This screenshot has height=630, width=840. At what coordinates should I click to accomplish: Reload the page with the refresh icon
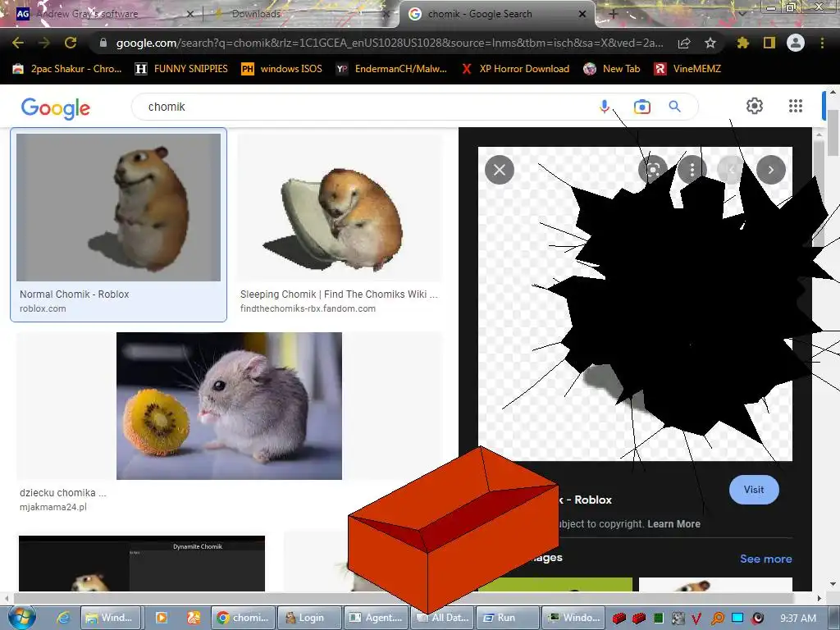point(71,43)
